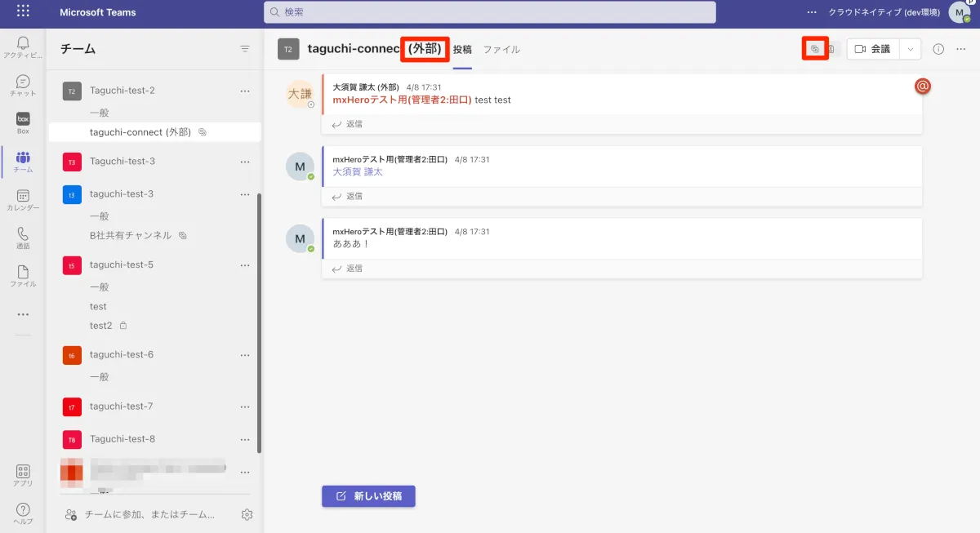Switch to the 投稿 tab
The height and width of the screenshot is (533, 980).
coord(462,49)
